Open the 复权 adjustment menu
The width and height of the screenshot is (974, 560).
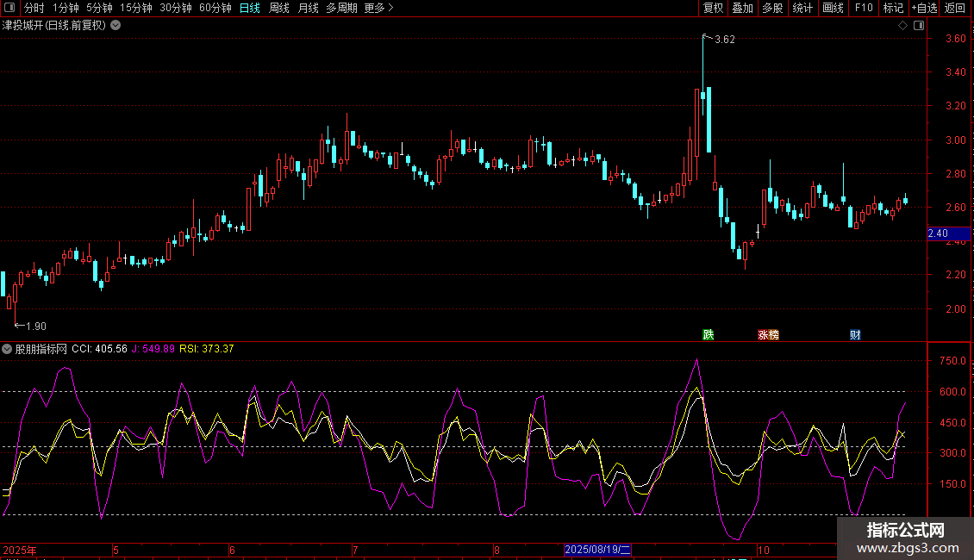pyautogui.click(x=713, y=8)
